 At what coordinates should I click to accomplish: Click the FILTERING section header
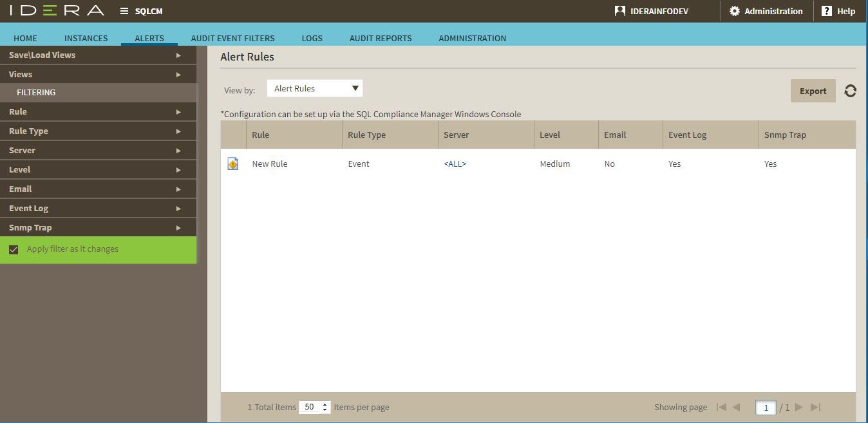[x=98, y=92]
